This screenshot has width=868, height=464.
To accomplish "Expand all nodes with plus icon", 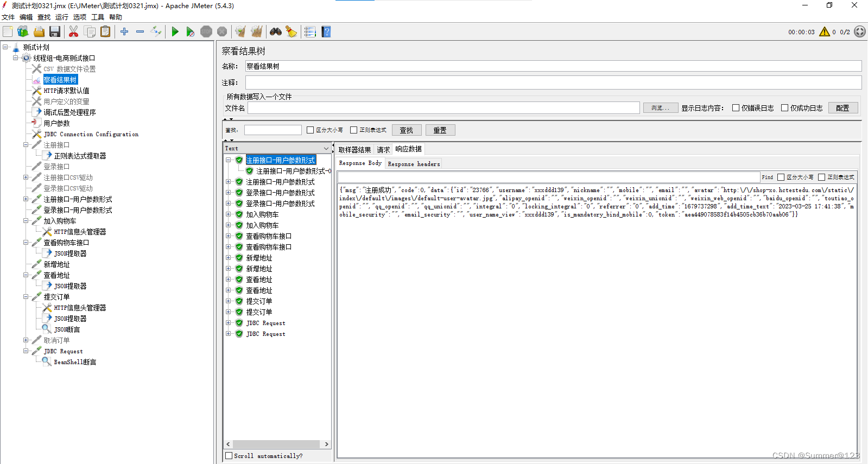I will click(124, 32).
